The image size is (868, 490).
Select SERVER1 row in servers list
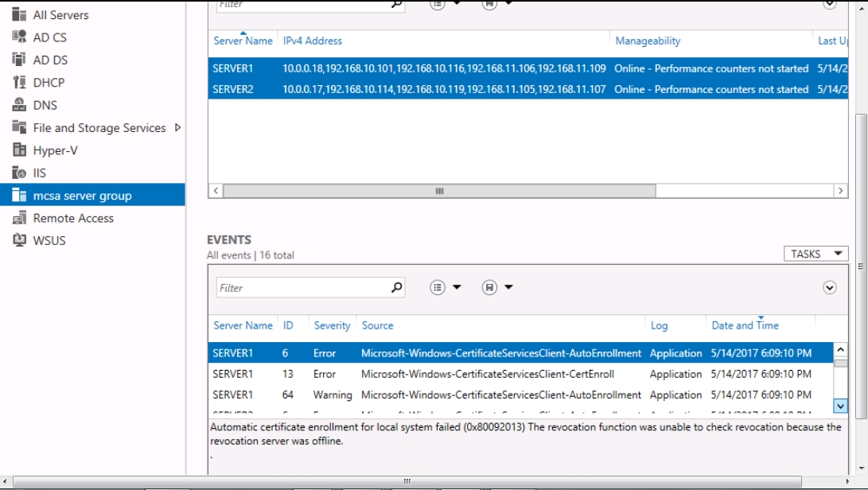pyautogui.click(x=527, y=68)
